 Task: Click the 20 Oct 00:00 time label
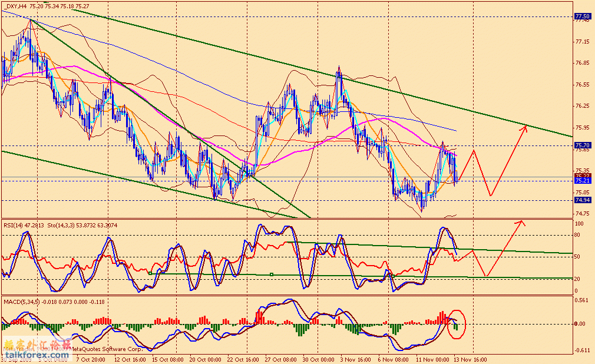pyautogui.click(x=205, y=359)
